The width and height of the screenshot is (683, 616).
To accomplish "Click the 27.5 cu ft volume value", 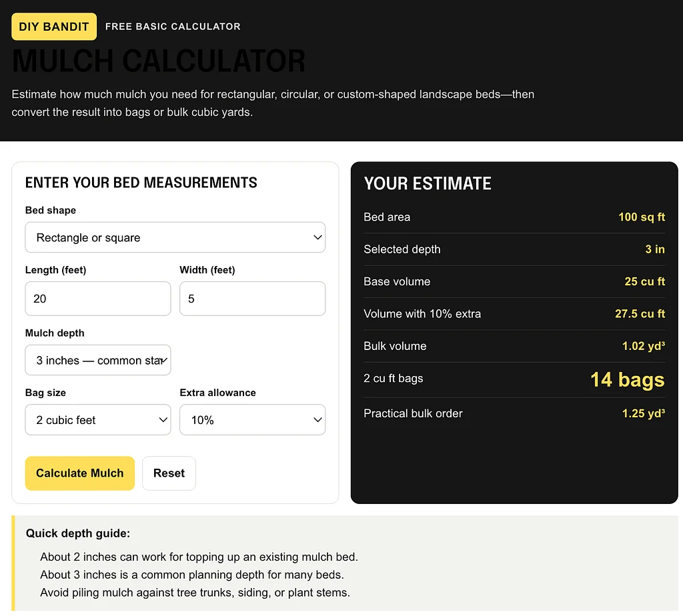I will point(640,313).
